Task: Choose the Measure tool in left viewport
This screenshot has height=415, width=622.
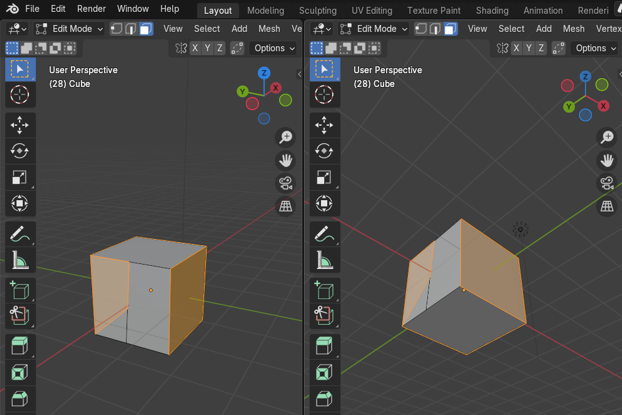Action: coord(21,262)
